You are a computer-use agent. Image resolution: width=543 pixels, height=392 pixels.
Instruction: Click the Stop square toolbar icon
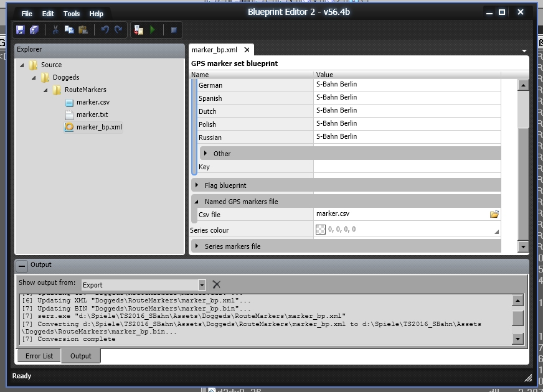(174, 30)
